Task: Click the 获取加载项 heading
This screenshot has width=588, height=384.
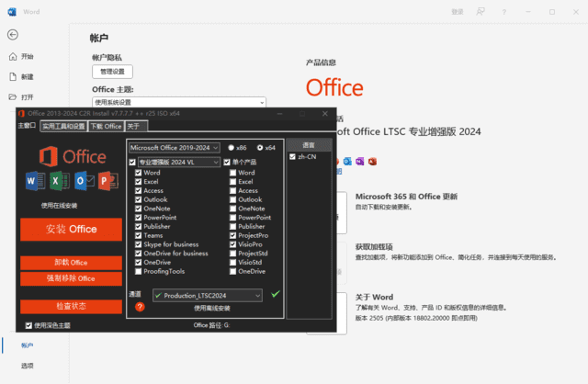Action: coord(374,247)
